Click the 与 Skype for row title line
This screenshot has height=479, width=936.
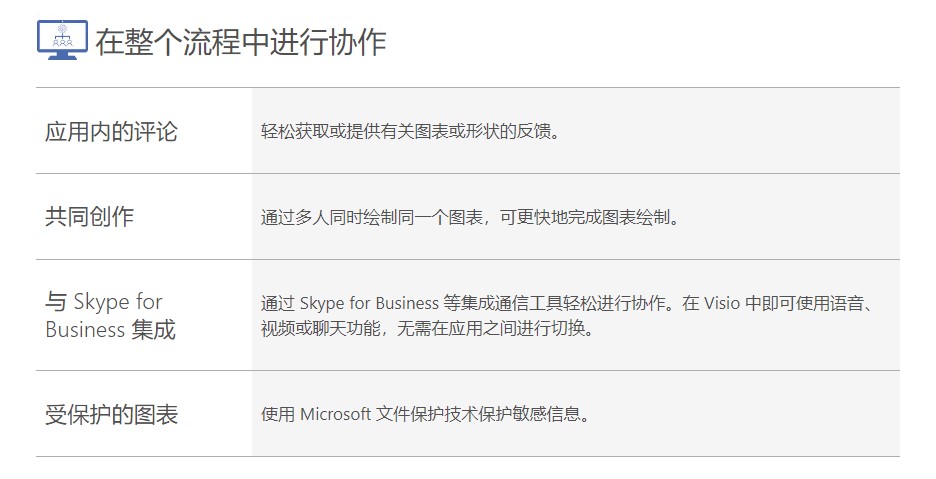coord(104,302)
